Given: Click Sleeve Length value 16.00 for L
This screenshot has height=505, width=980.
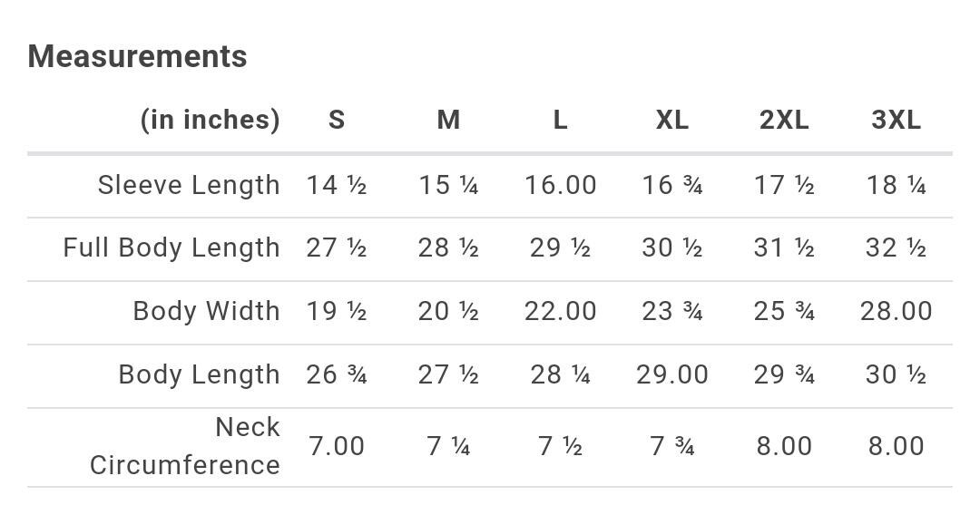Looking at the screenshot, I should click(560, 185).
